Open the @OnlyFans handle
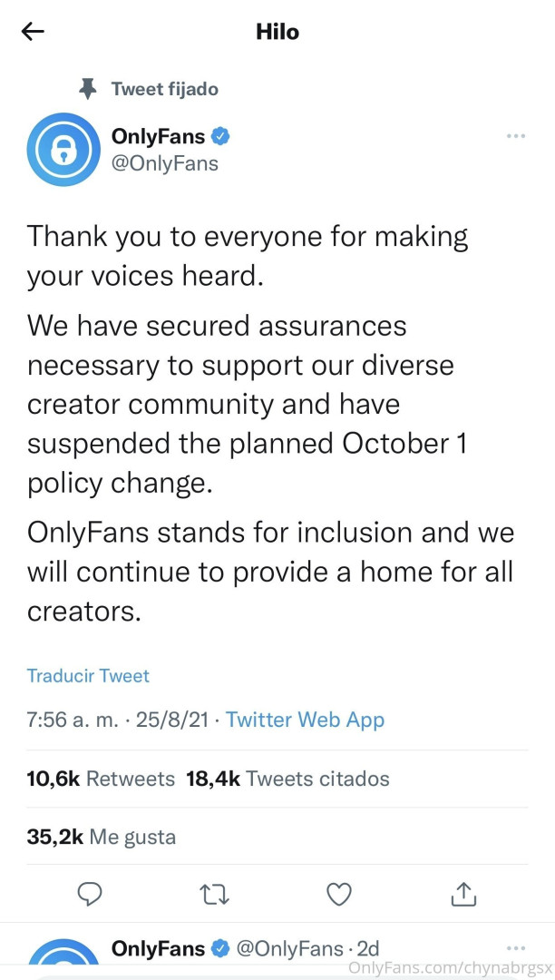The image size is (555, 980). [164, 164]
